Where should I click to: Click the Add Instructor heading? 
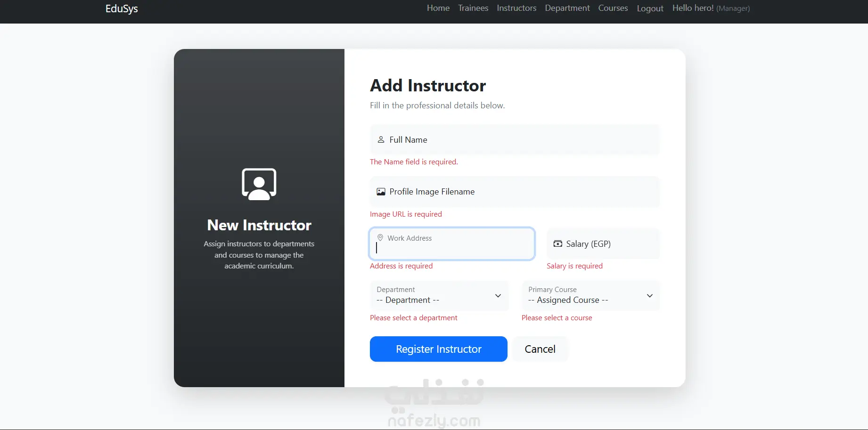coord(428,86)
